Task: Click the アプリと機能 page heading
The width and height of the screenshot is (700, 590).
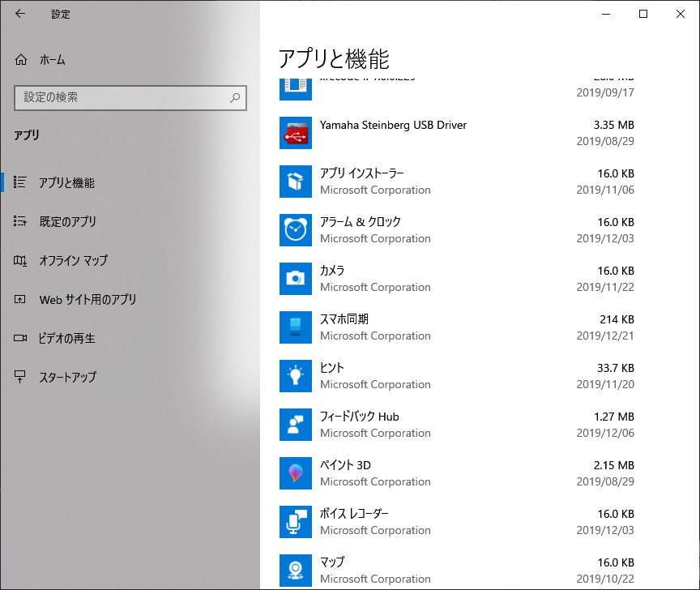Action: [334, 59]
